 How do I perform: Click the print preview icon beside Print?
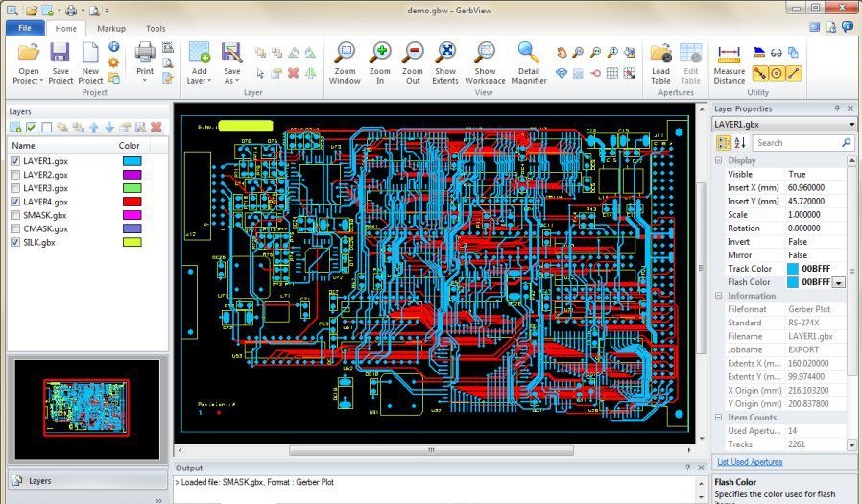[x=168, y=62]
